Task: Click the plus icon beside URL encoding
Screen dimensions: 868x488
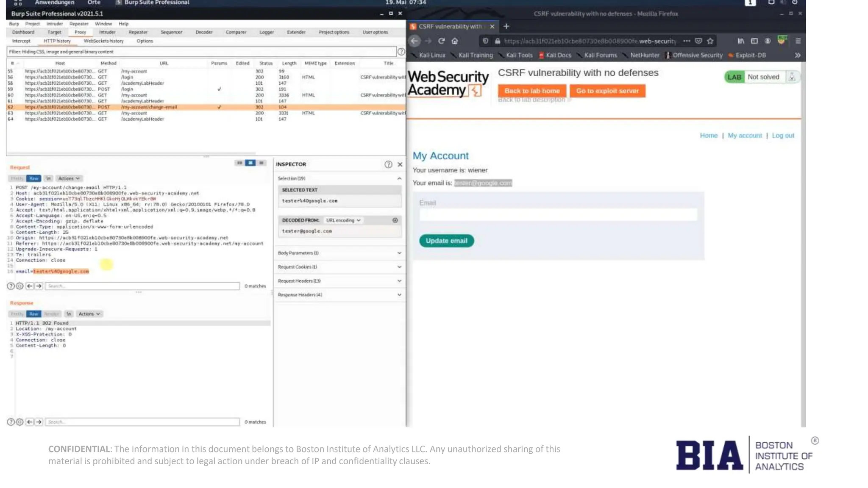Action: tap(395, 220)
